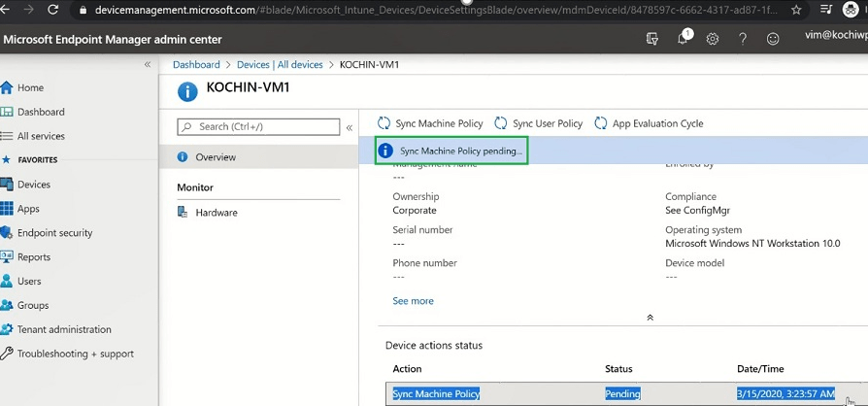This screenshot has height=406, width=868.
Task: Click Date/Time column header
Action: pos(760,369)
